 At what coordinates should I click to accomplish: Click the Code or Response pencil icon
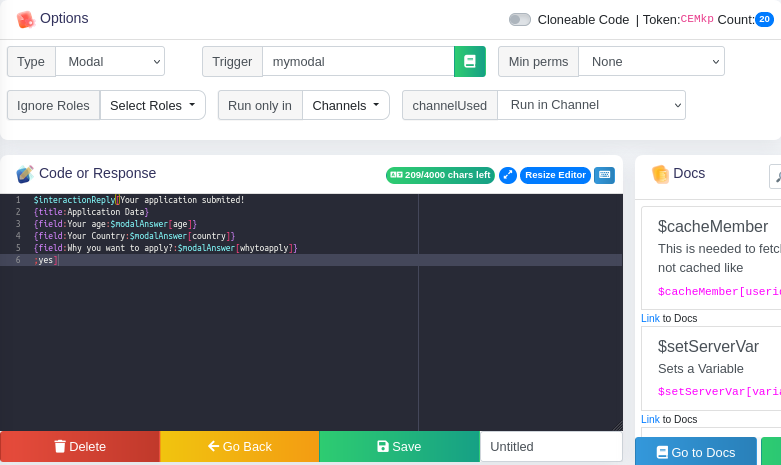tap(25, 174)
